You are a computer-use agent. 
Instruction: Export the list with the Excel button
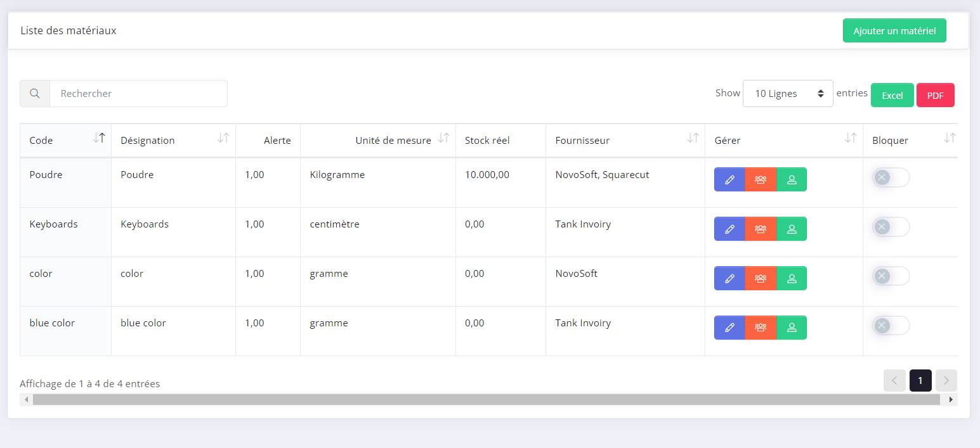coord(892,96)
